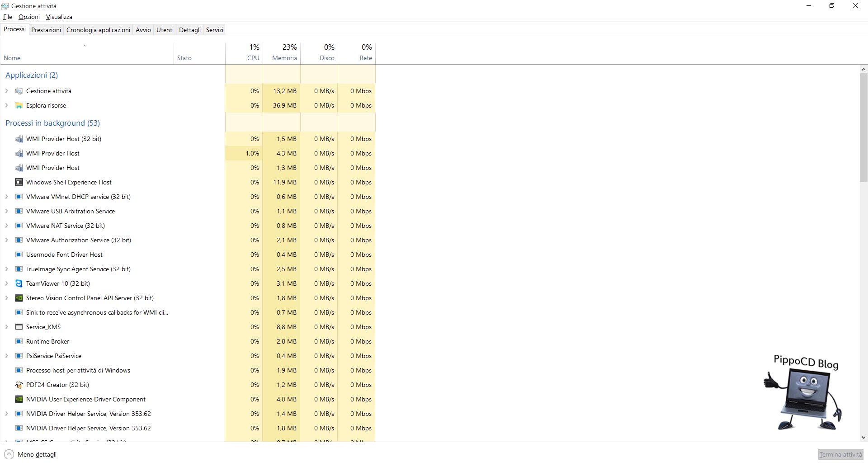Click the 11,9 MB memory value
Image resolution: width=868 pixels, height=467 pixels.
(284, 182)
